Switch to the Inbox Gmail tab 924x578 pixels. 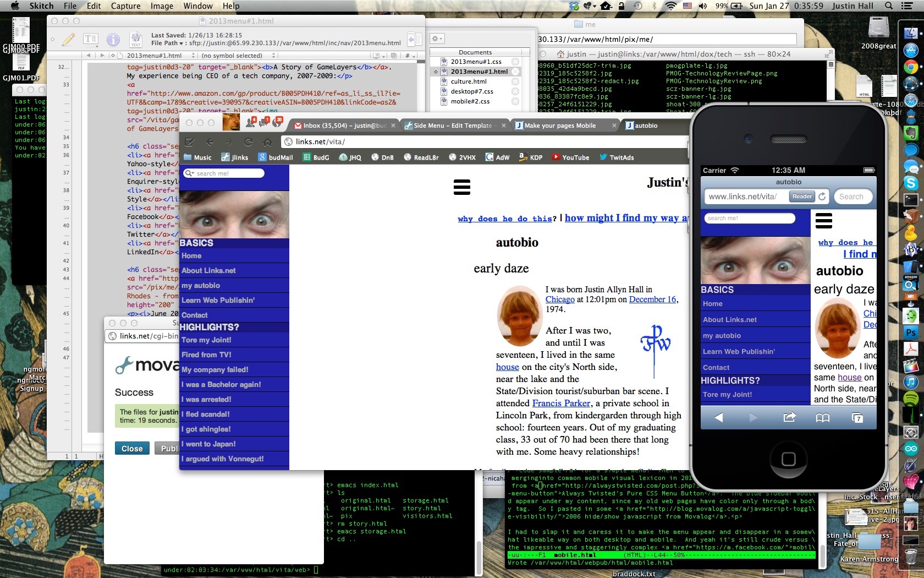[344, 126]
